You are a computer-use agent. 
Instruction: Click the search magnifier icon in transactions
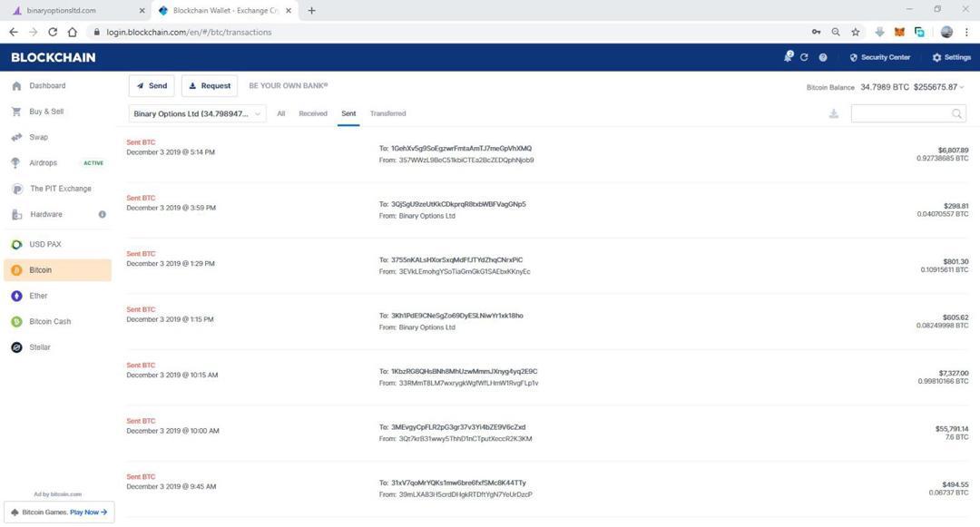click(957, 113)
